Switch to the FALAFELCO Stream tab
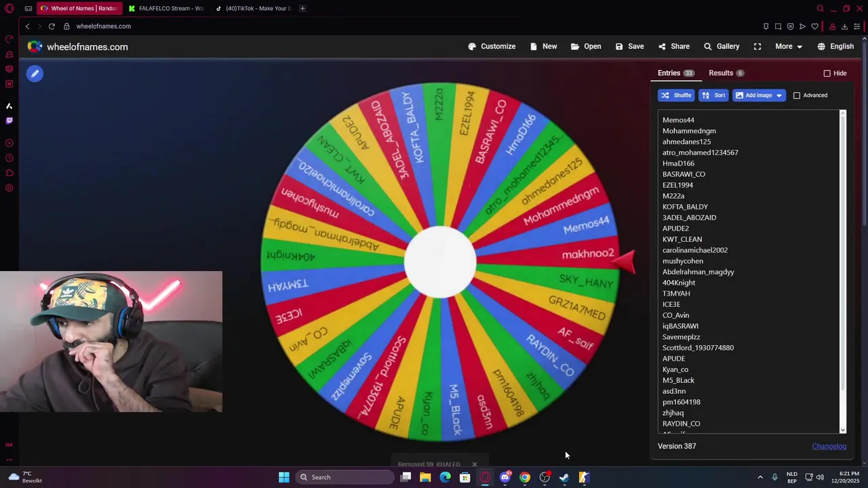 [166, 8]
